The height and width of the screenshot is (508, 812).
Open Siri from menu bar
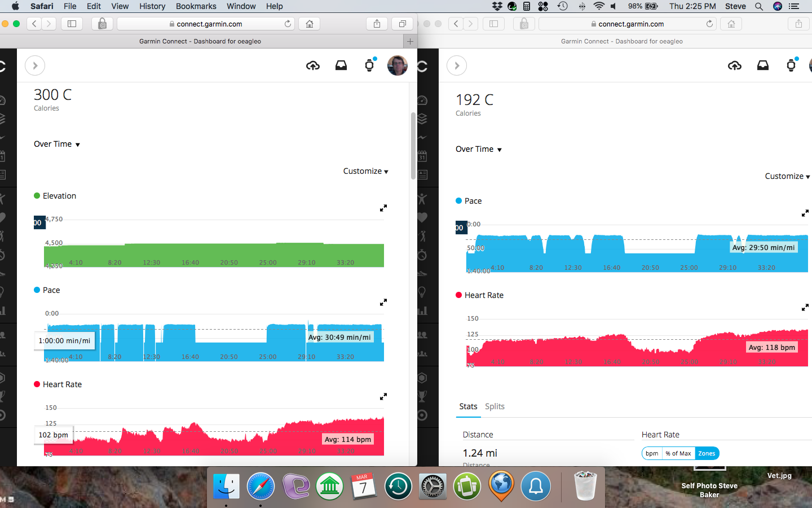(778, 6)
